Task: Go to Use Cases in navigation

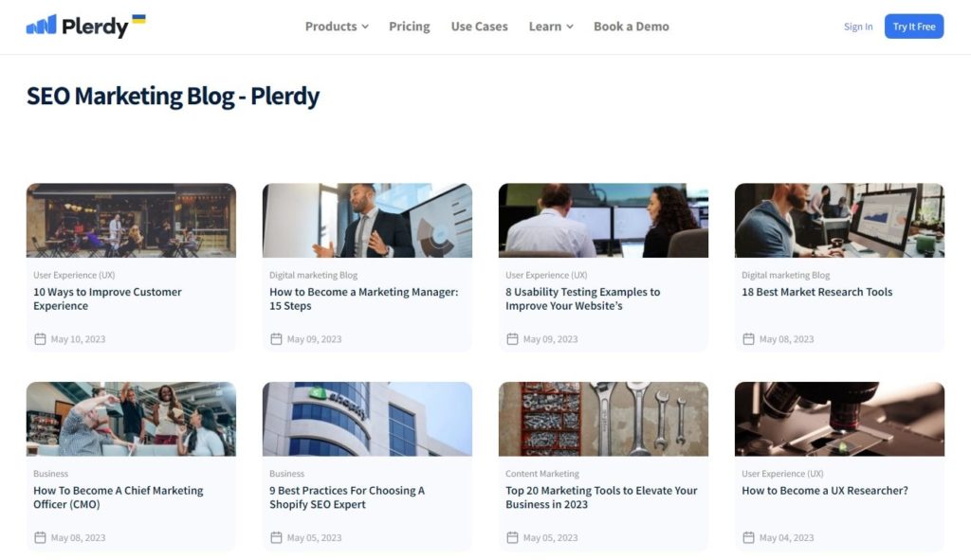Action: [x=479, y=27]
